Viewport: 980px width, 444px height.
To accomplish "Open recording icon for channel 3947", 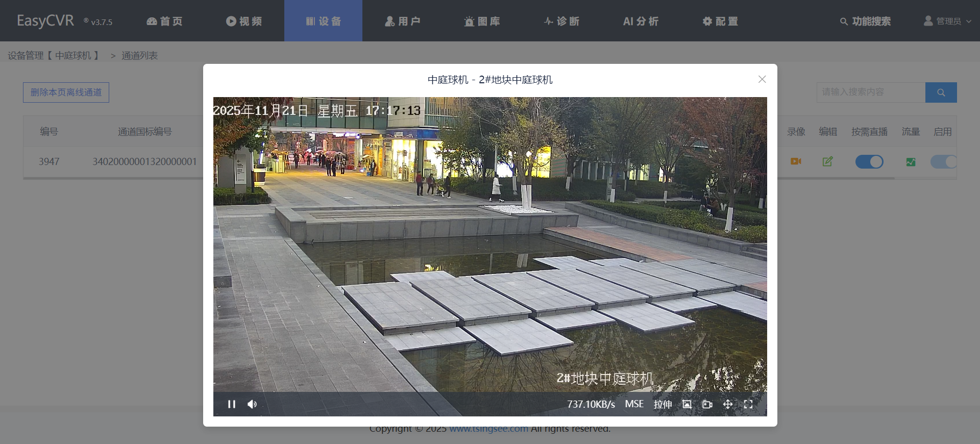I will [796, 161].
